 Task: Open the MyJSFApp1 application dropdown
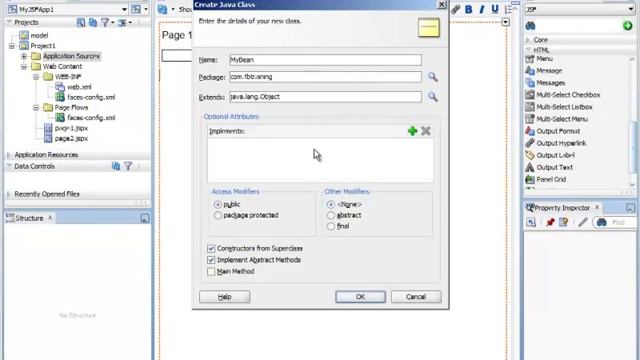(124, 9)
